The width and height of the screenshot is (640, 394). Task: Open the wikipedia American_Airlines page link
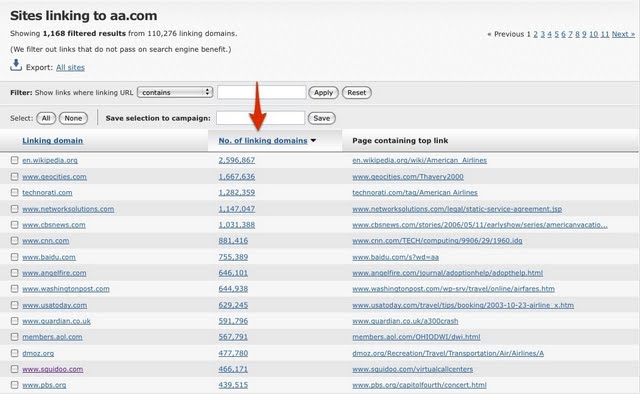coord(420,160)
